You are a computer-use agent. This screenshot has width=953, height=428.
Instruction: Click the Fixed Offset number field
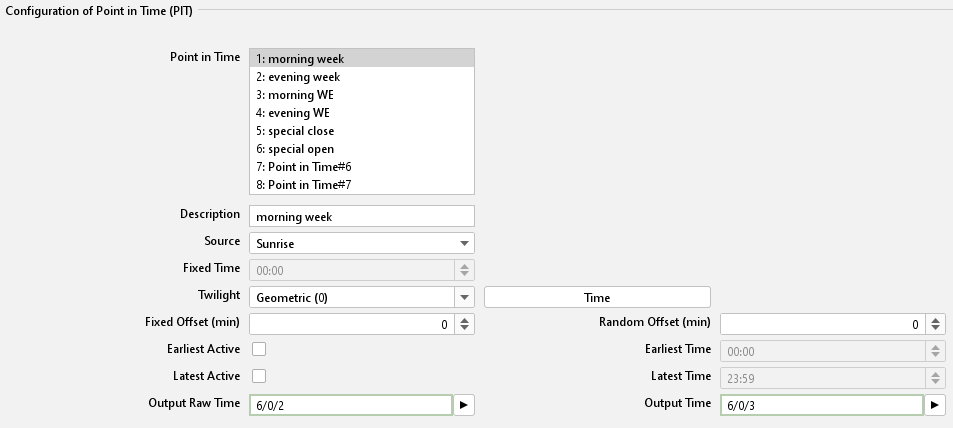[350, 324]
